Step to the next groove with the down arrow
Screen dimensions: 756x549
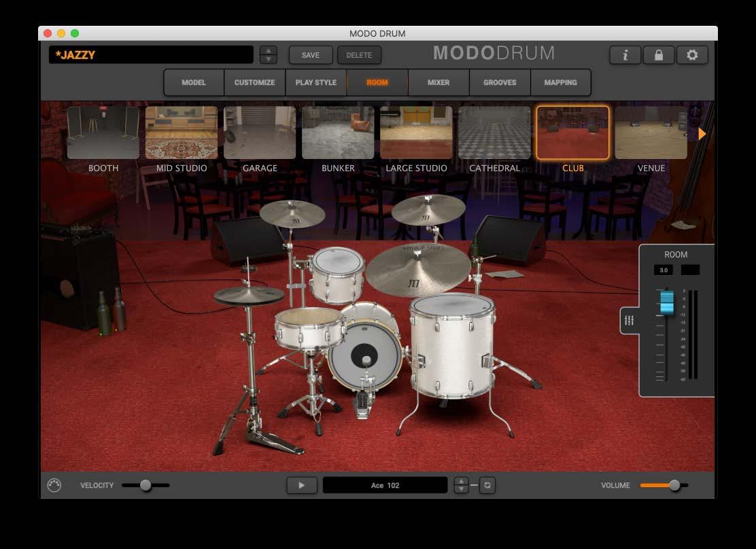point(462,489)
